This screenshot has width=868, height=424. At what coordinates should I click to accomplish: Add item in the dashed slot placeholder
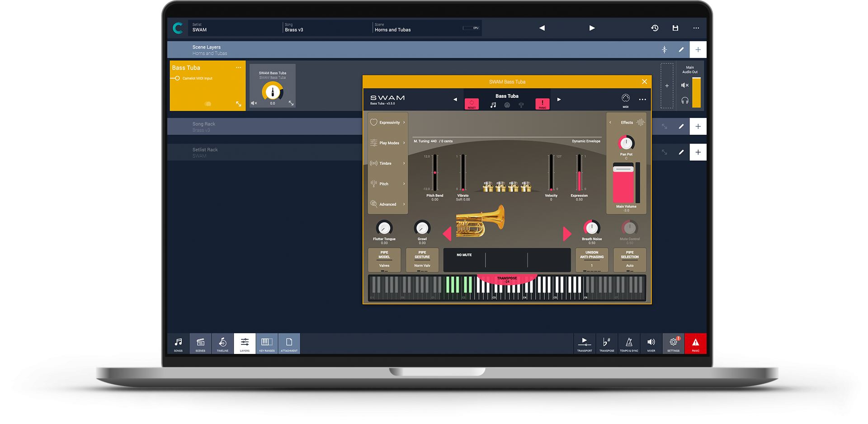pos(667,86)
